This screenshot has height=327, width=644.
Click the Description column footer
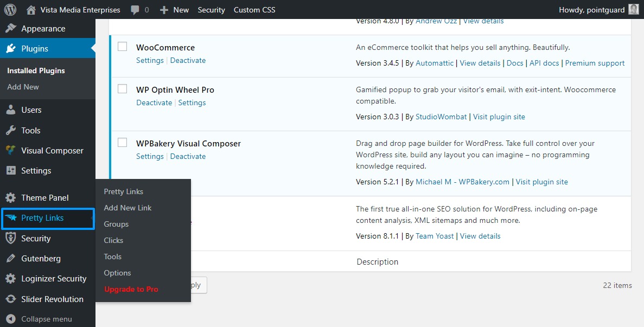pos(378,262)
